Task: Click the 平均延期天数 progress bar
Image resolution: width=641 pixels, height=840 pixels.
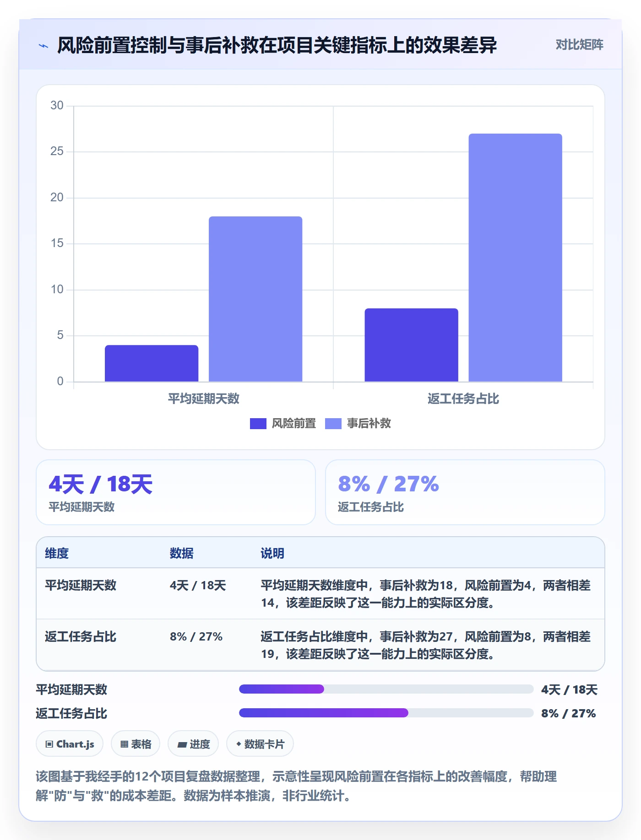Action: pos(386,689)
